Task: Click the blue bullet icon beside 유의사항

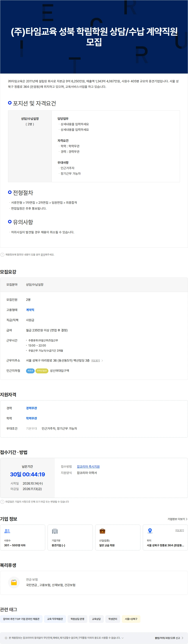Action: [x=10, y=222]
